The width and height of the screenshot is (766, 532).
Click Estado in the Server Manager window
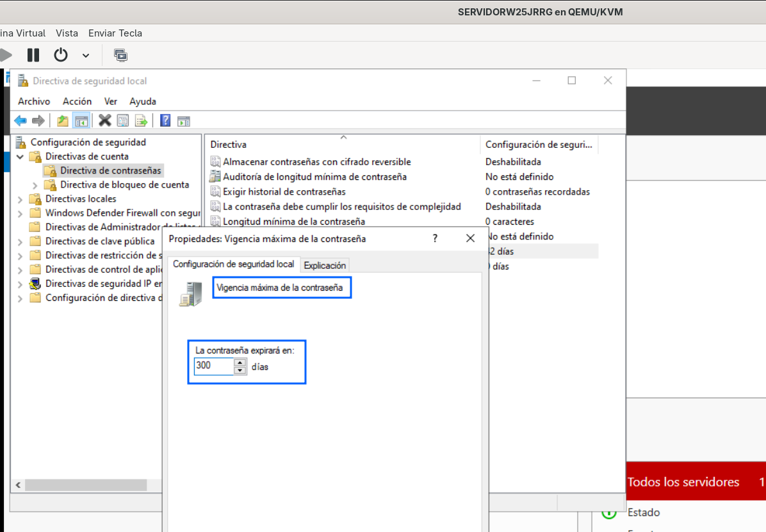[644, 512]
